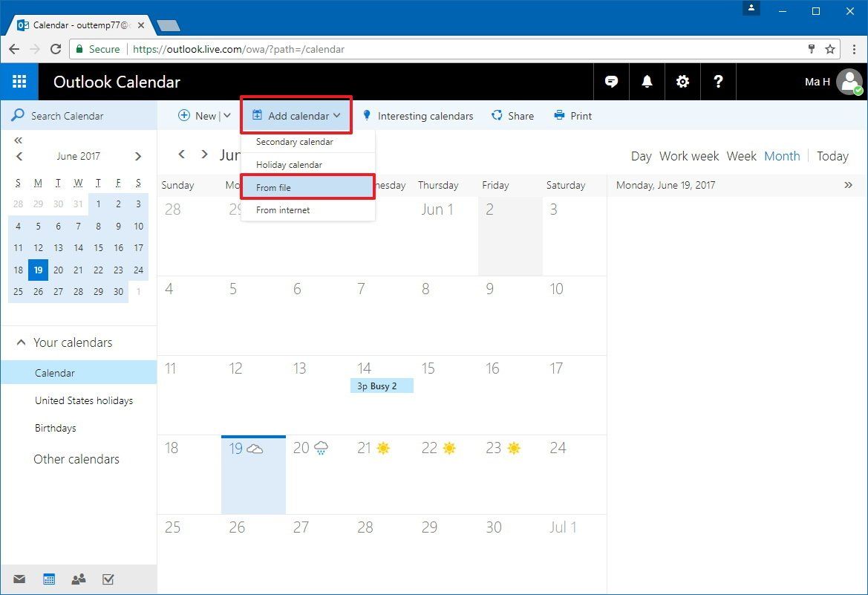This screenshot has width=868, height=595.
Task: Go to next month in main view
Action: [204, 154]
